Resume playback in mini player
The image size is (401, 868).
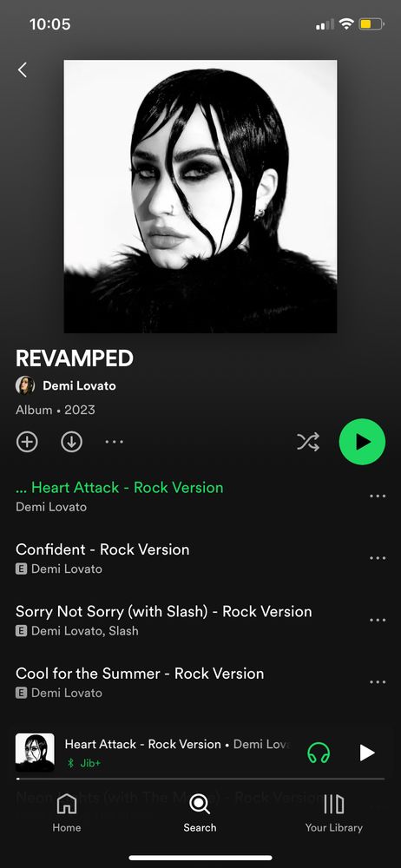(x=366, y=753)
